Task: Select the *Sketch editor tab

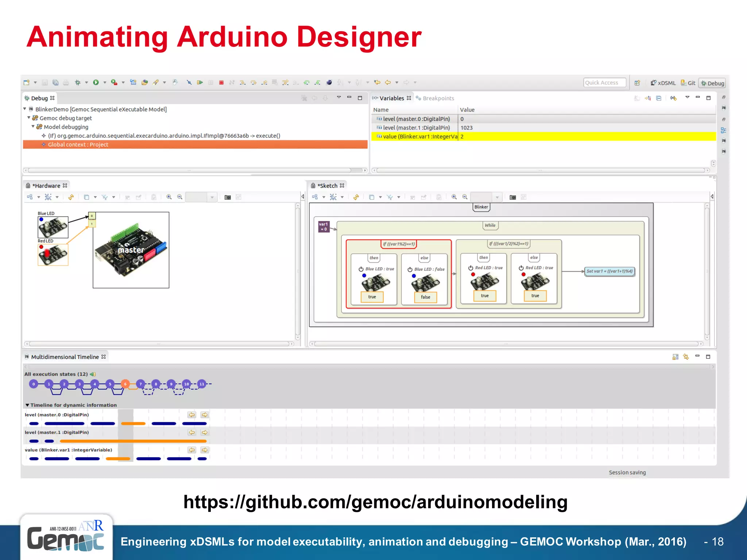Action: click(328, 186)
